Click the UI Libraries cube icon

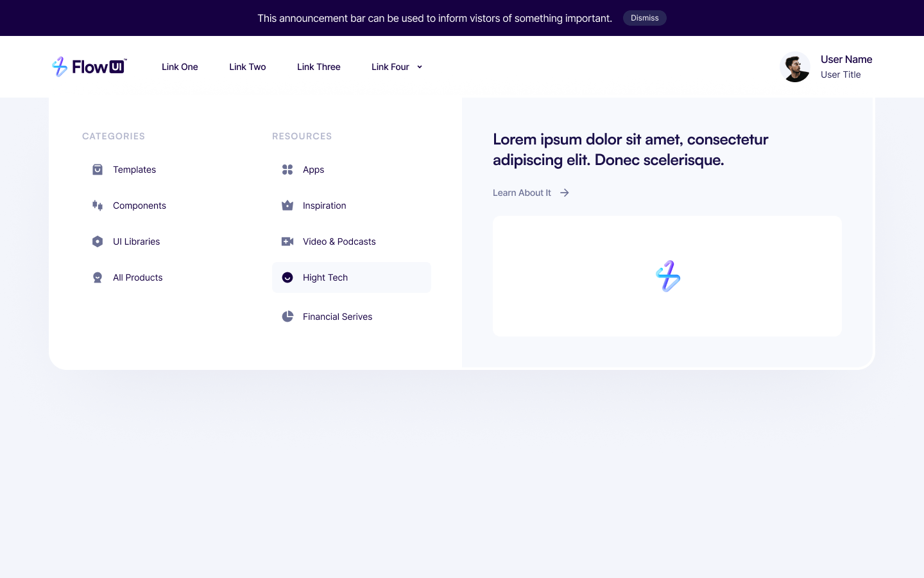click(98, 241)
